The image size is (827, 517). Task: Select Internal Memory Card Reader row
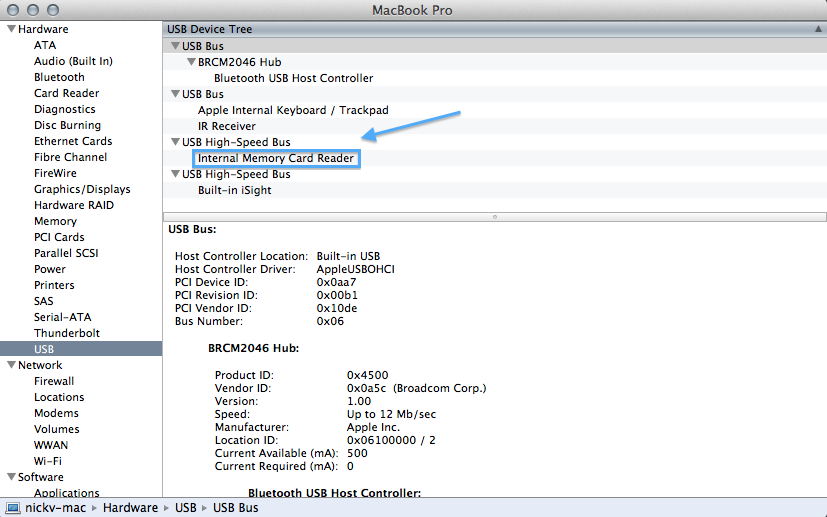[494, 158]
